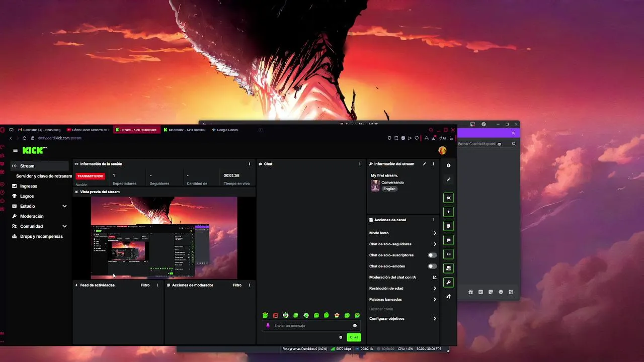The width and height of the screenshot is (644, 362).
Task: Select Stream in the sidebar
Action: click(40, 166)
